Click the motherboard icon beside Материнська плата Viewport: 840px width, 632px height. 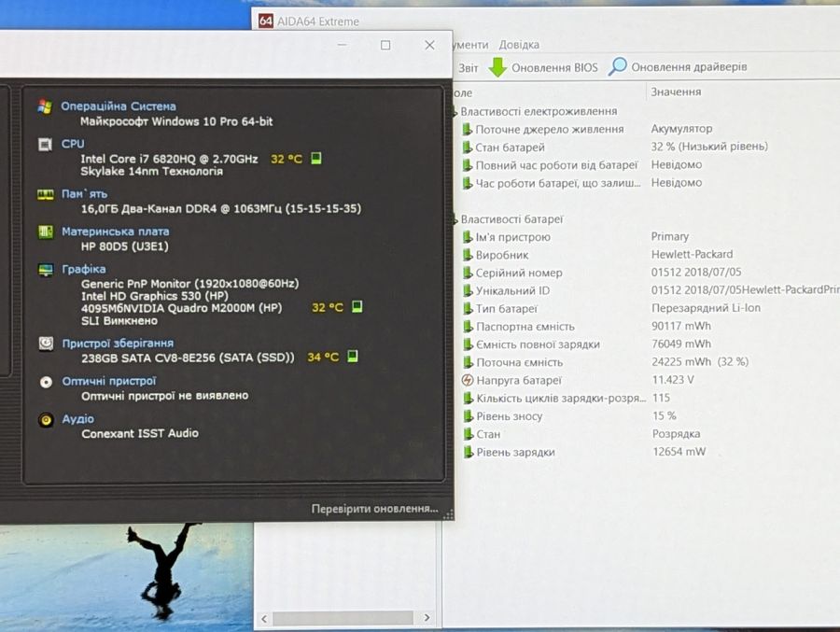(x=46, y=232)
